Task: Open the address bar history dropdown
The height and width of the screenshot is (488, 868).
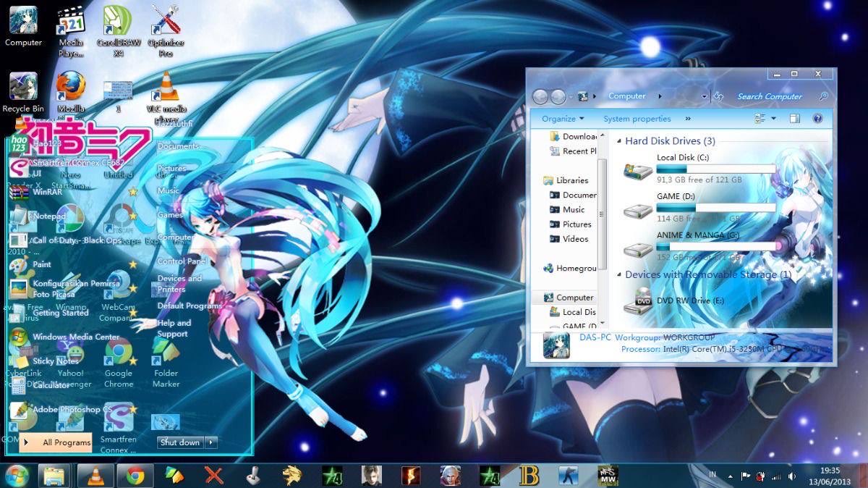Action: (x=705, y=96)
